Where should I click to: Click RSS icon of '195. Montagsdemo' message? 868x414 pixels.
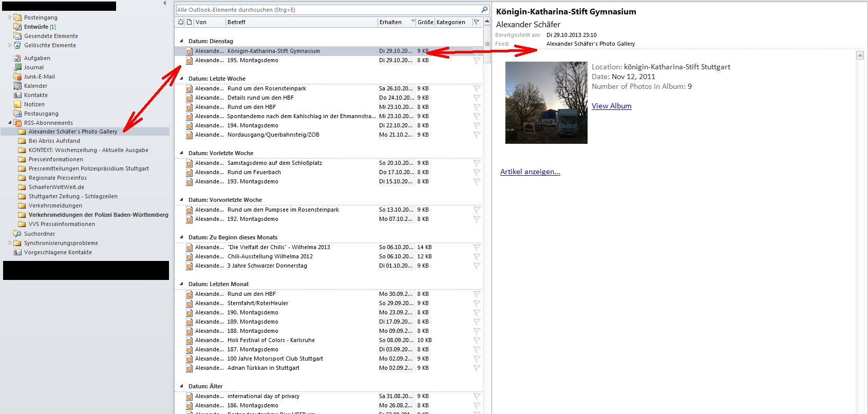[190, 61]
